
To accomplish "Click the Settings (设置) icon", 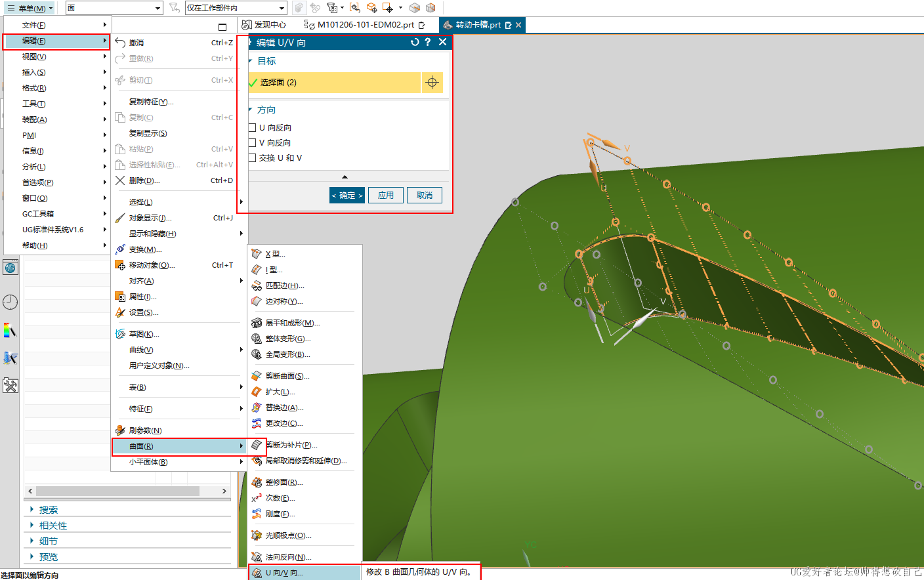I will tap(120, 312).
